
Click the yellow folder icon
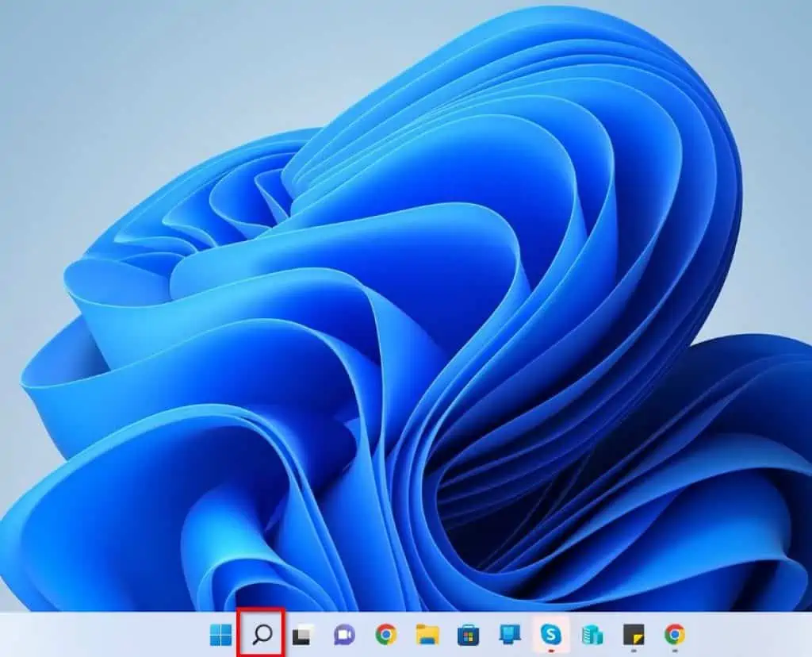[x=425, y=635]
